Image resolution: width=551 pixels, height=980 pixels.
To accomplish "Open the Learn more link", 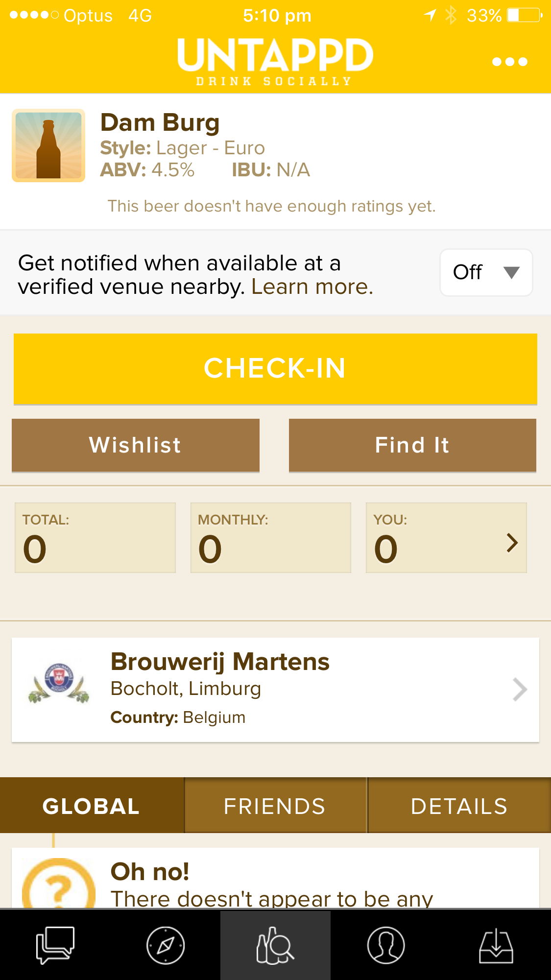I will (312, 287).
